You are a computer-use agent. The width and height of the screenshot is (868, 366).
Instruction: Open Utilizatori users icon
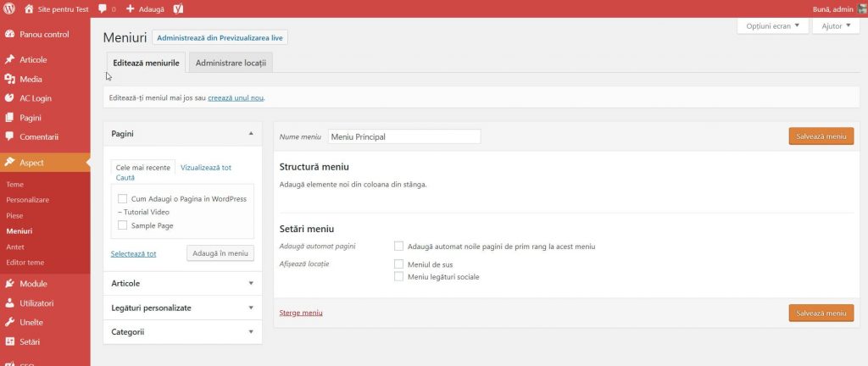click(x=10, y=303)
